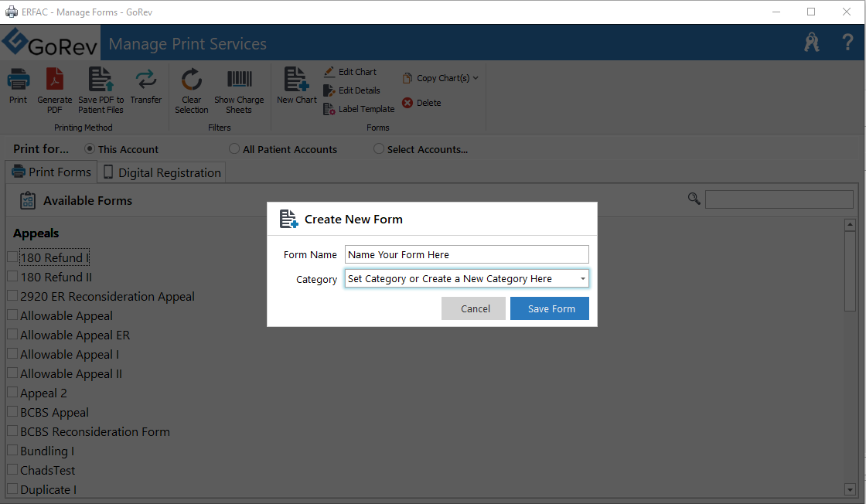This screenshot has width=866, height=504.
Task: Click the Label Template icon
Action: (329, 109)
